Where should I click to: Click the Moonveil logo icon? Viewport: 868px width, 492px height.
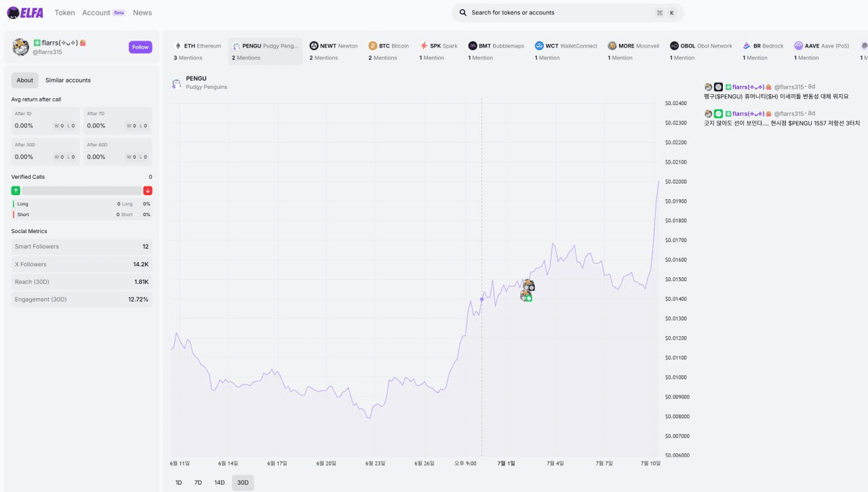[612, 46]
